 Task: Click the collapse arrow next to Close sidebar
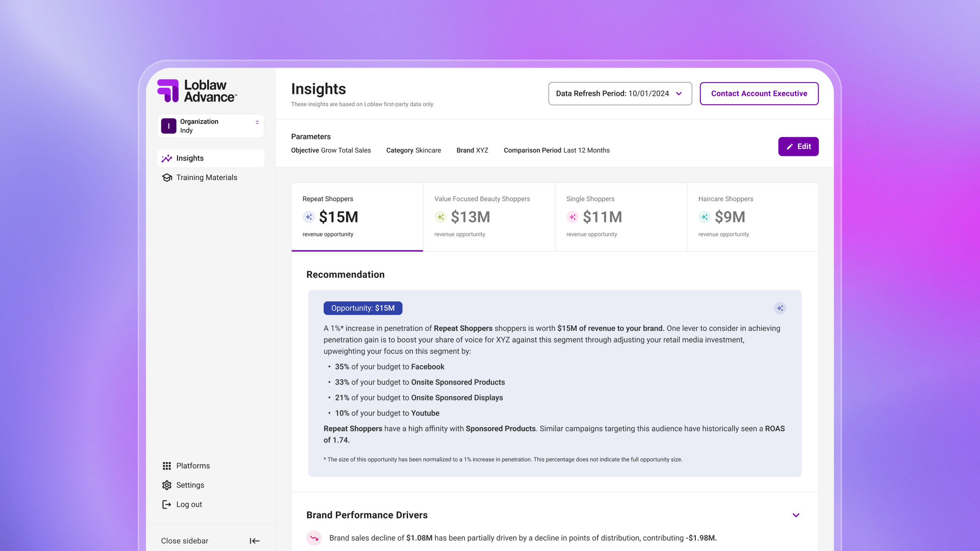254,541
